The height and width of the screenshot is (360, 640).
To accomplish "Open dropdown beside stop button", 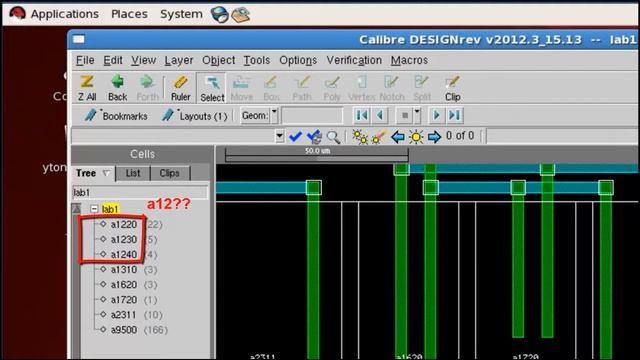I will click(417, 116).
